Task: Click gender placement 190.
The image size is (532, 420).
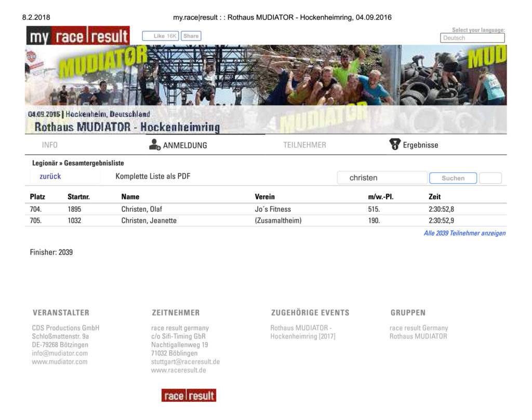Action: pyautogui.click(x=374, y=221)
